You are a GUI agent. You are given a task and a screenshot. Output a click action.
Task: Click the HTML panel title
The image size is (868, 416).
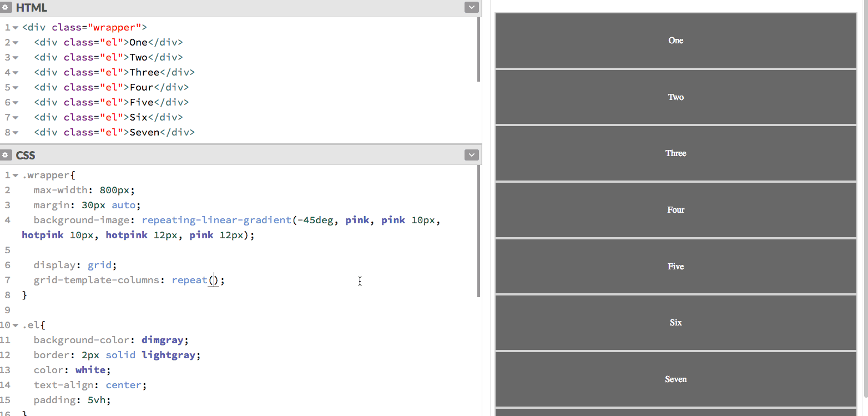click(31, 8)
